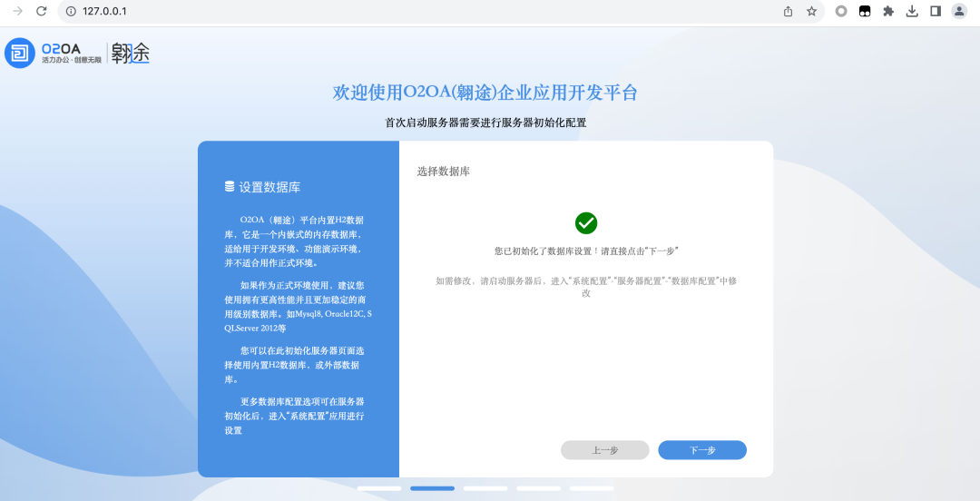The height and width of the screenshot is (501, 980).
Task: Click the database icon beside 设置数据库
Action: [x=230, y=186]
